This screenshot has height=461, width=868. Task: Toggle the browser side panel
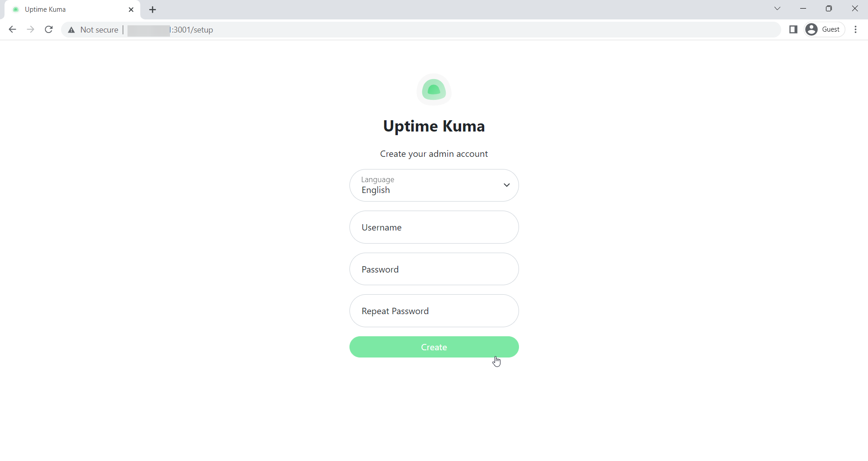coord(793,29)
